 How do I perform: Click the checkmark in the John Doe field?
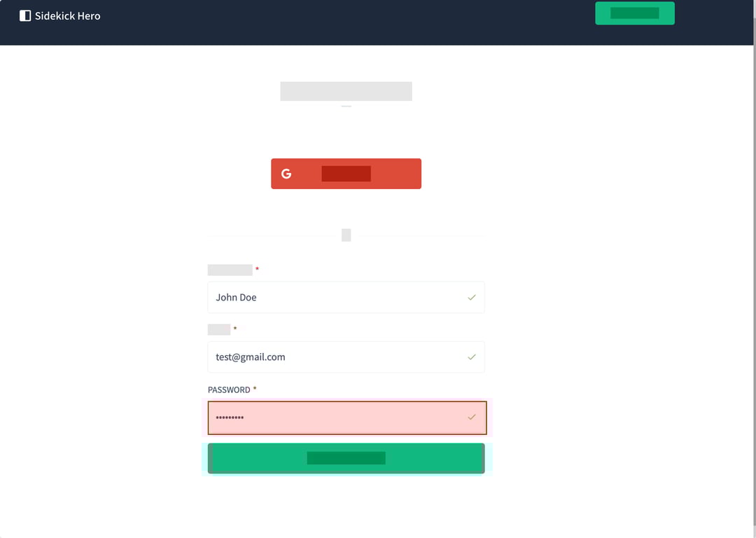click(x=472, y=298)
